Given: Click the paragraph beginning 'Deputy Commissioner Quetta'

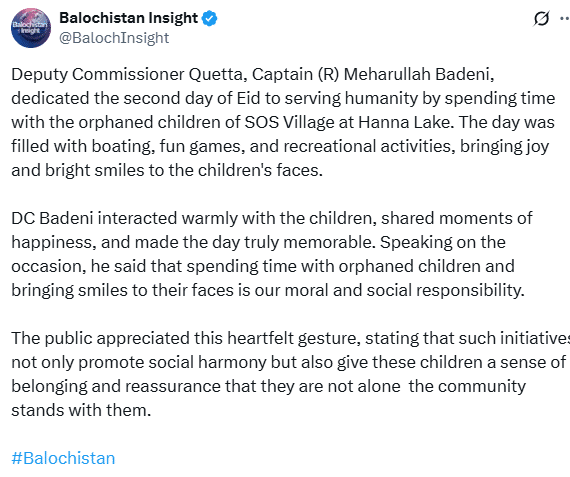Looking at the screenshot, I should [x=284, y=122].
